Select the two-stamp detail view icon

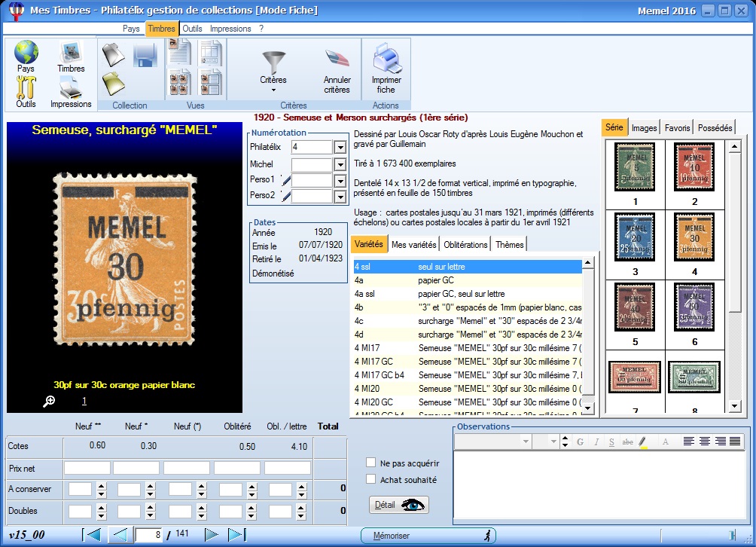tap(211, 82)
